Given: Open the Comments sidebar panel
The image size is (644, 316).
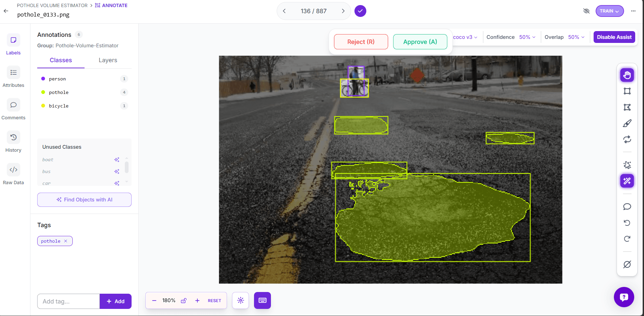Looking at the screenshot, I should 13,109.
